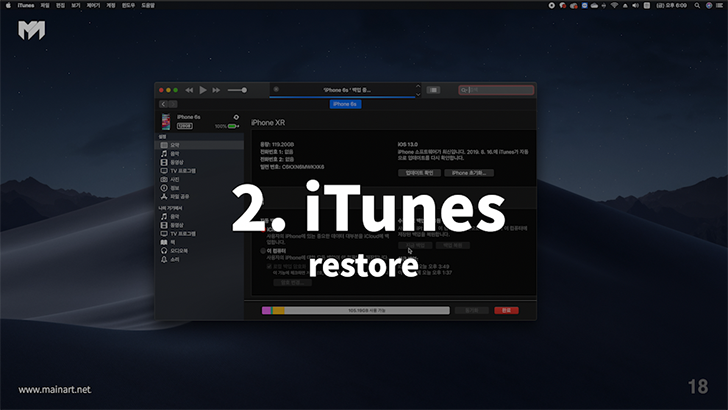Click the eject icon beside iPhone 6s
Image resolution: width=728 pixels, height=410 pixels.
(x=236, y=117)
